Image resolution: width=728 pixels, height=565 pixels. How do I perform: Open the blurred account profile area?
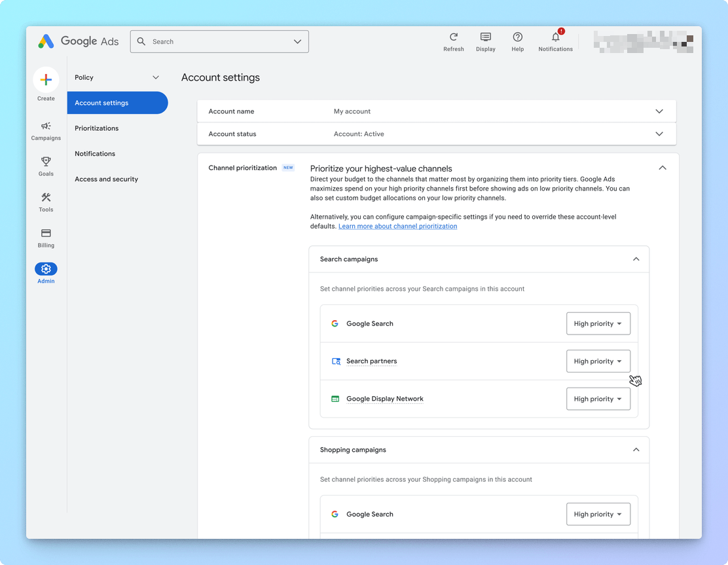644,42
